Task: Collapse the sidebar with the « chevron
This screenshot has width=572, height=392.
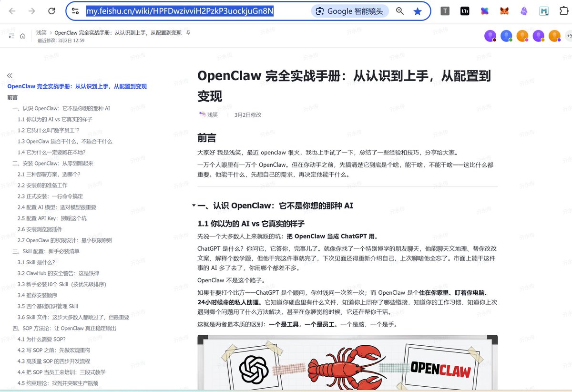Action: point(10,75)
